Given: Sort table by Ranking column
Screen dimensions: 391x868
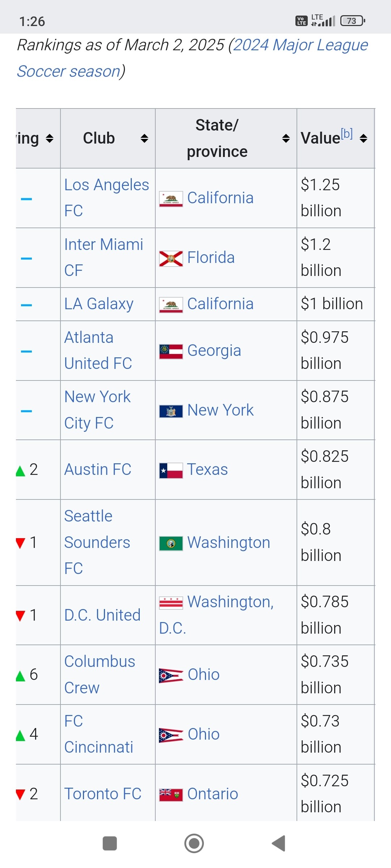Looking at the screenshot, I should pos(50,138).
